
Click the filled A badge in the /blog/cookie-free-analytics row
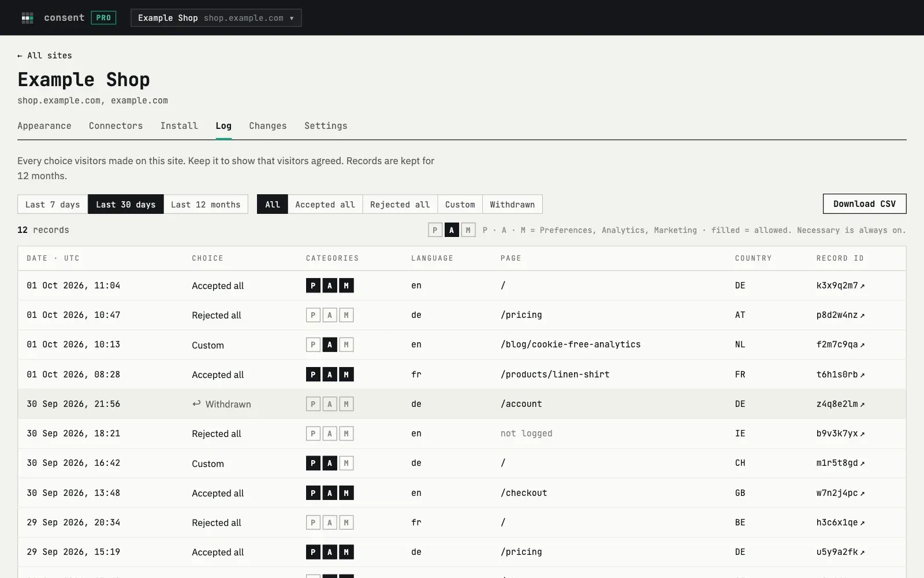click(x=330, y=345)
